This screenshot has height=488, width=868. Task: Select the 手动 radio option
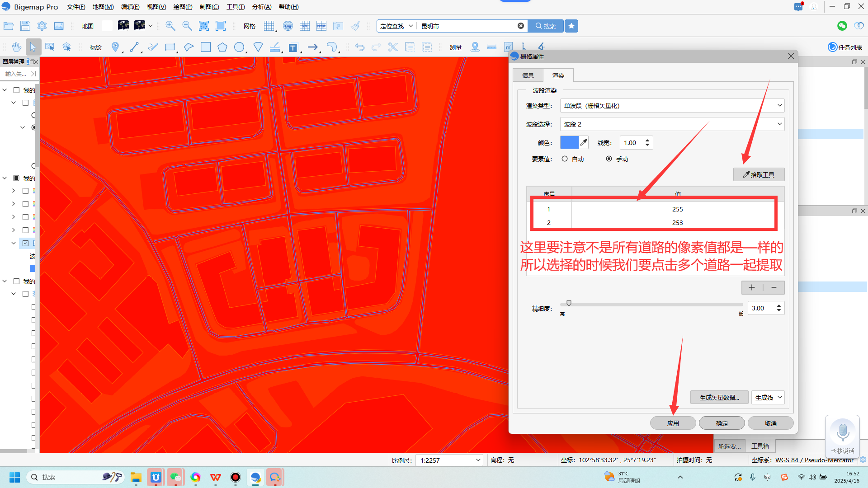pyautogui.click(x=609, y=159)
